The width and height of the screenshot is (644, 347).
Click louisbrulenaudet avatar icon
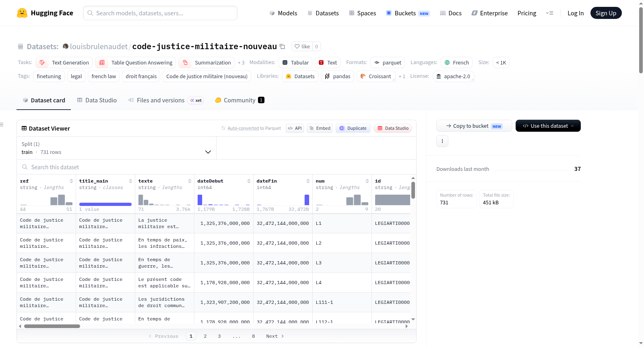[66, 46]
